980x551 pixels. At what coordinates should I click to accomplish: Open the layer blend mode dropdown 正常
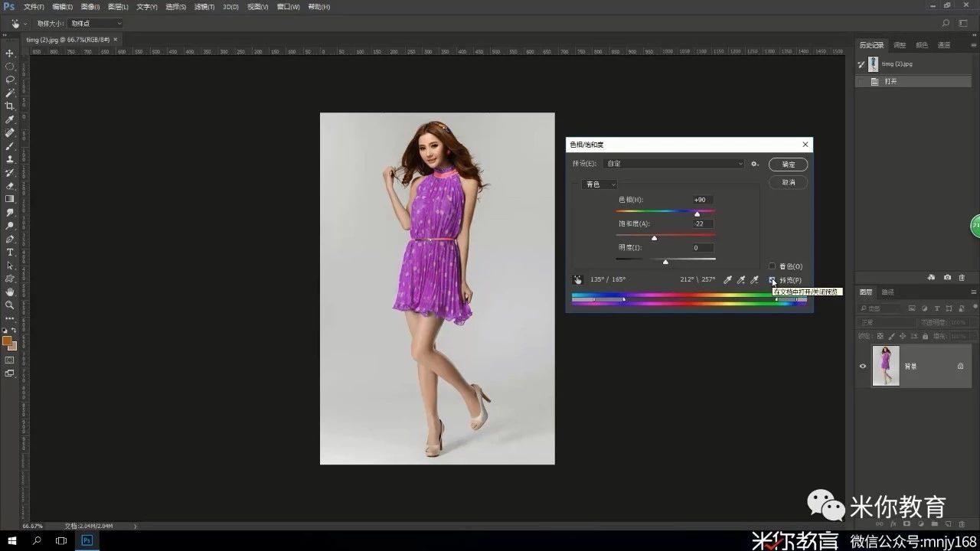click(x=887, y=322)
